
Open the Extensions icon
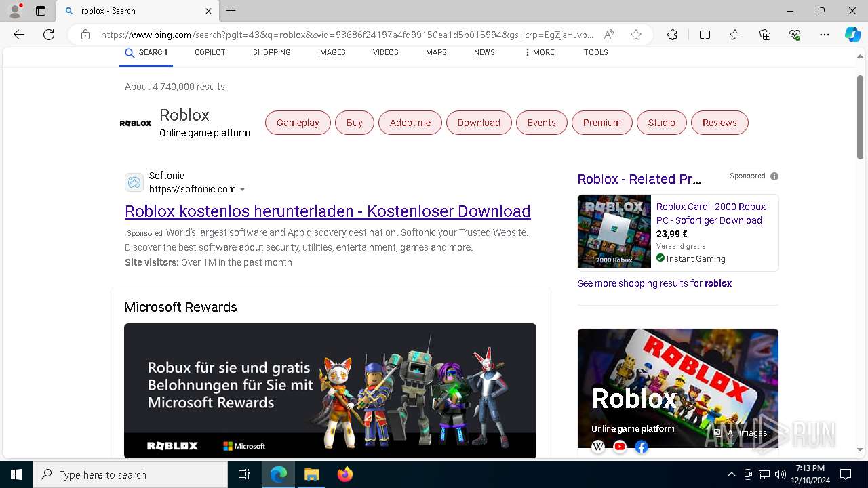point(672,35)
